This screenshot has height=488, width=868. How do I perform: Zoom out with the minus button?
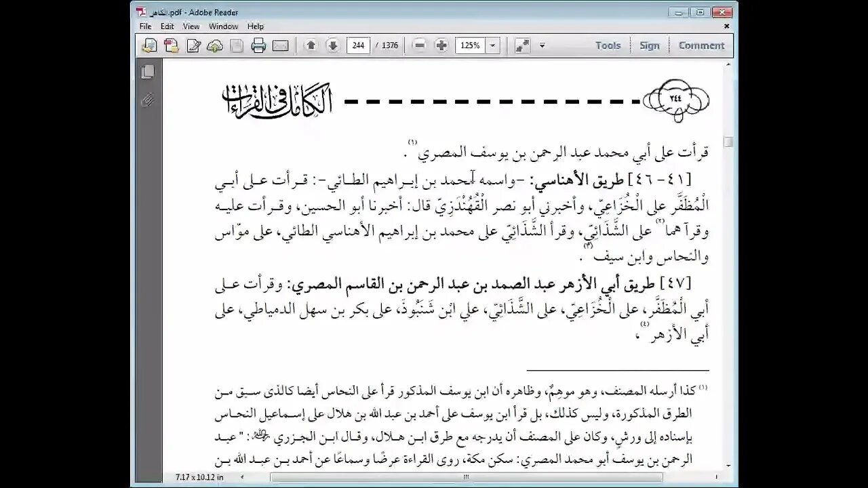tap(420, 45)
